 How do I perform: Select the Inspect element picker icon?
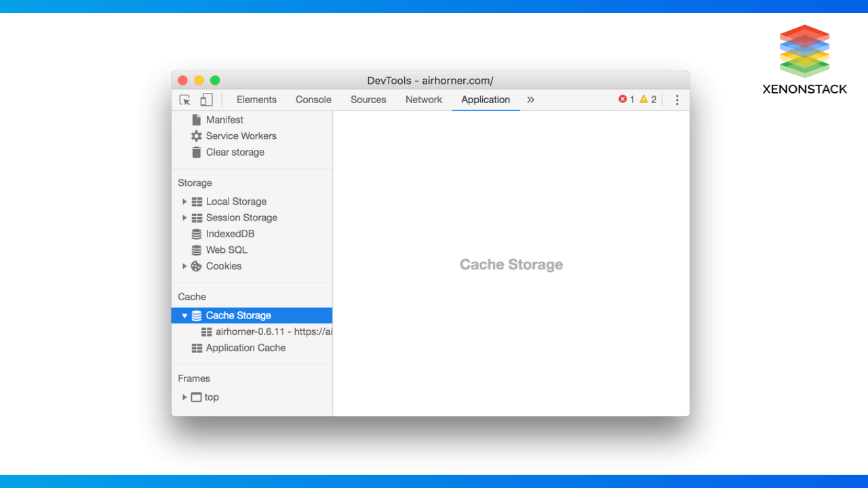[x=184, y=99]
